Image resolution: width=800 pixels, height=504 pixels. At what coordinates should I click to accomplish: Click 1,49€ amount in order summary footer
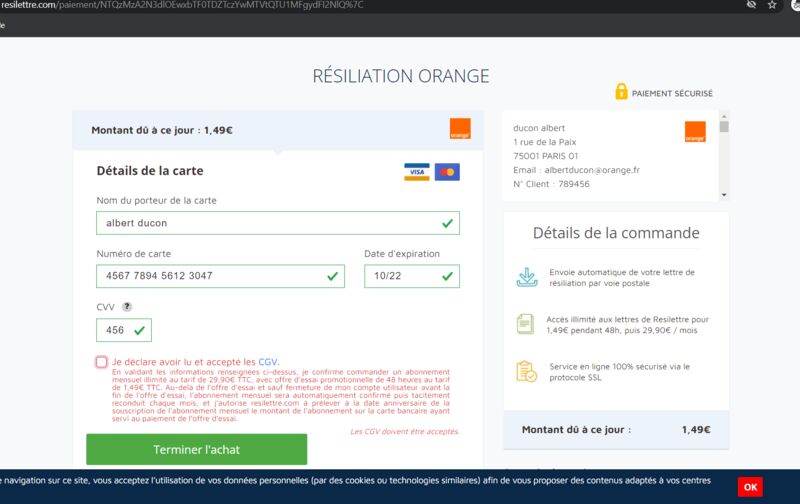pos(696,430)
